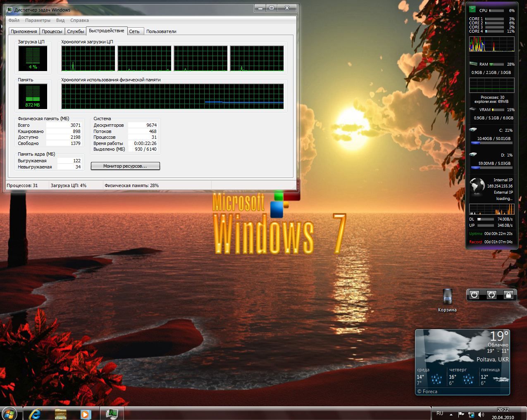Click the memory gauge showing 872 МБ
This screenshot has height=420, width=527.
point(33,96)
